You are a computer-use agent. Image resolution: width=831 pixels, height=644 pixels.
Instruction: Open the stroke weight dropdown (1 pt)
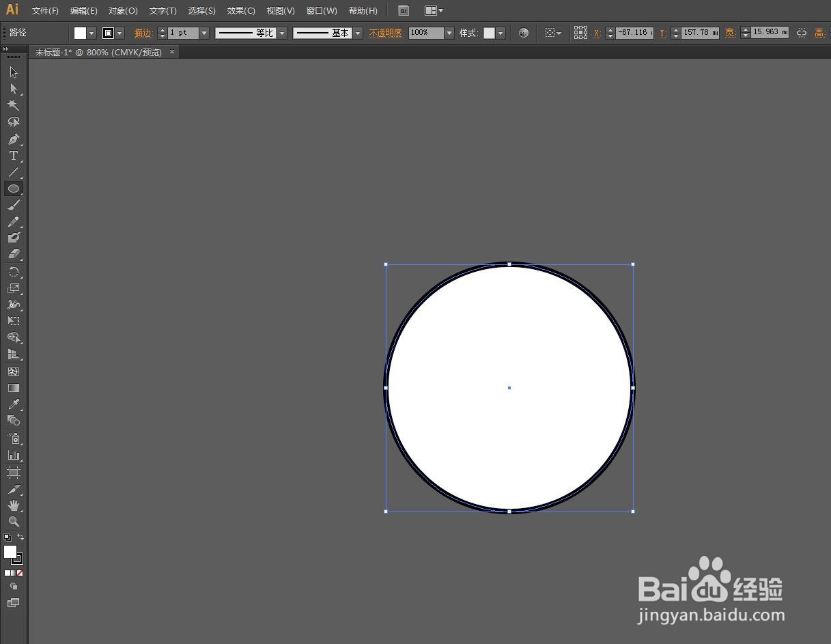point(204,33)
